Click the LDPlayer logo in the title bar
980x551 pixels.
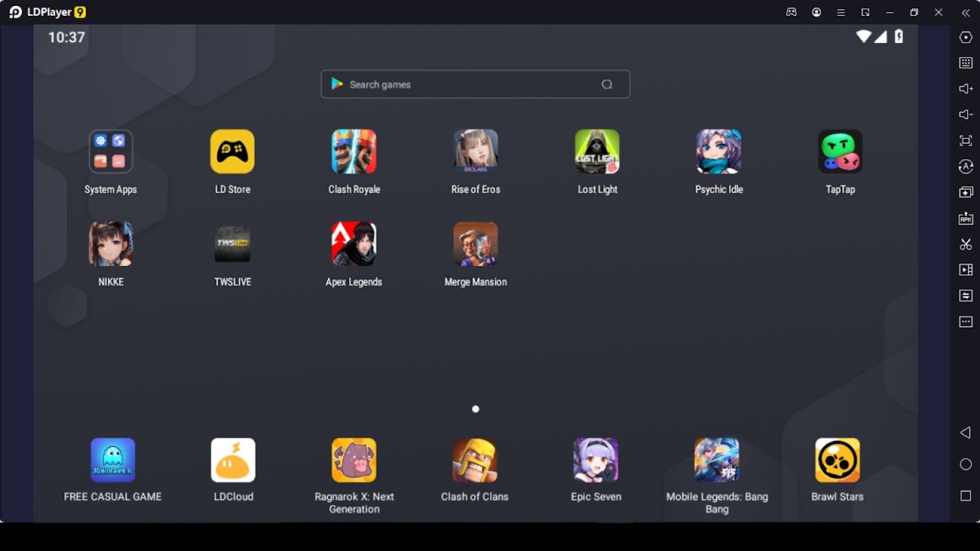tap(47, 12)
